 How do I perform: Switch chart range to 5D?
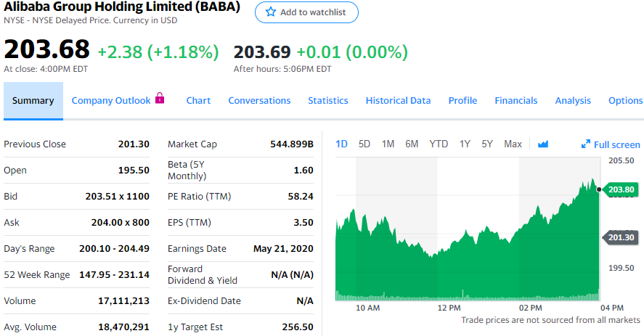tap(364, 144)
